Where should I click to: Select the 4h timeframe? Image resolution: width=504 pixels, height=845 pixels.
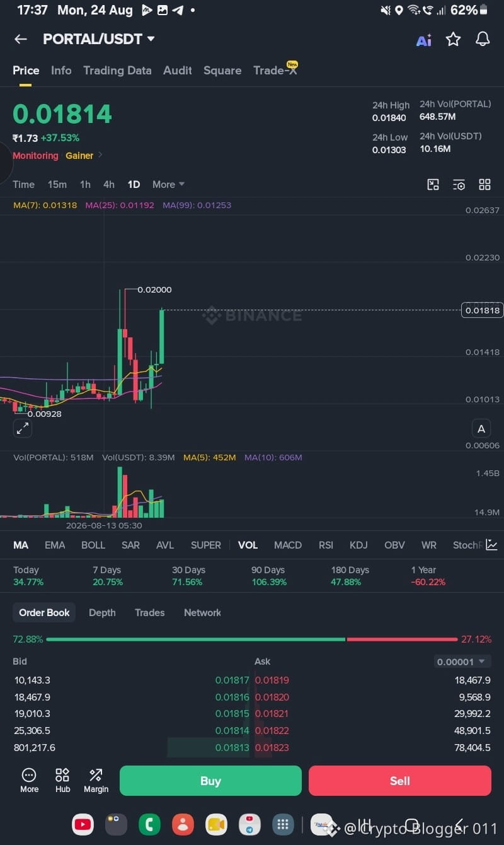tap(109, 185)
